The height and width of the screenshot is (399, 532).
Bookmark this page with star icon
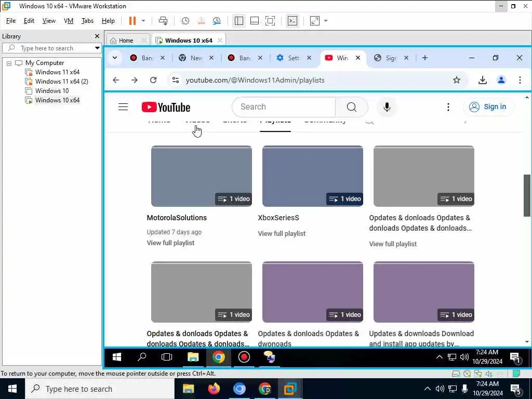tap(457, 80)
